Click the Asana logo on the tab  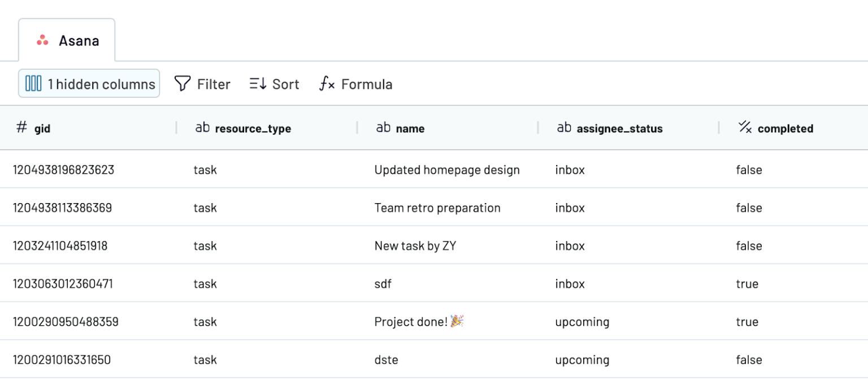[x=42, y=40]
